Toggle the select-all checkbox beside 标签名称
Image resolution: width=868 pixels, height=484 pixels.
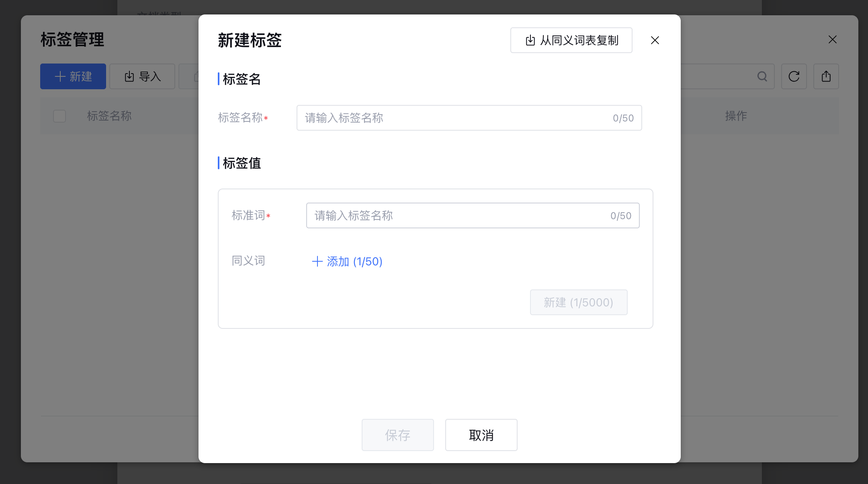coord(59,116)
